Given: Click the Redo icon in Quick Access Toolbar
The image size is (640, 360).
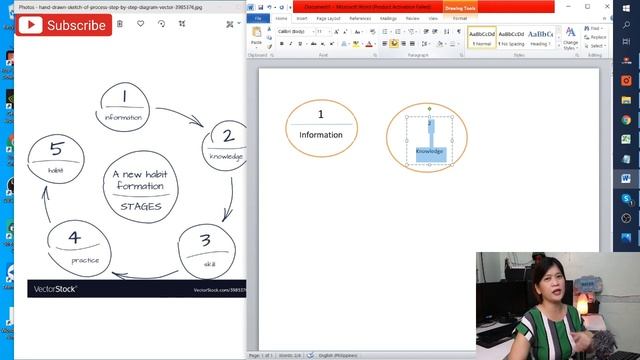Looking at the screenshot, I should pyautogui.click(x=281, y=7).
